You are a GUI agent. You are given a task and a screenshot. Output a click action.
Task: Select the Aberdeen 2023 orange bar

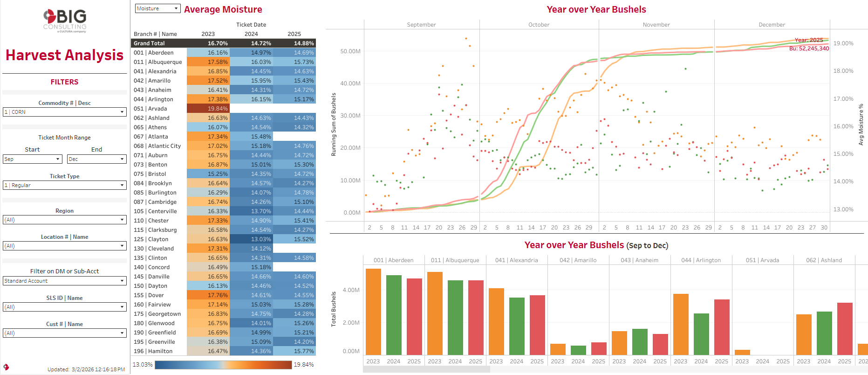coord(373,312)
